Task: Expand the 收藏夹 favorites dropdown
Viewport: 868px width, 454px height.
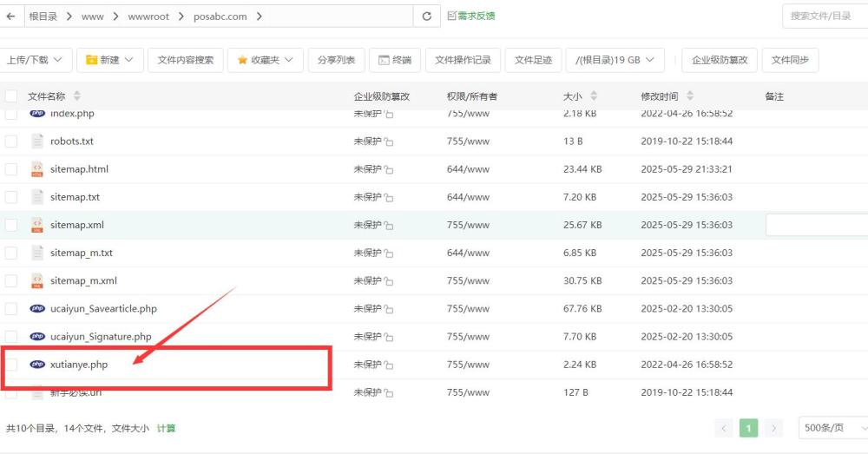Action: coord(265,60)
